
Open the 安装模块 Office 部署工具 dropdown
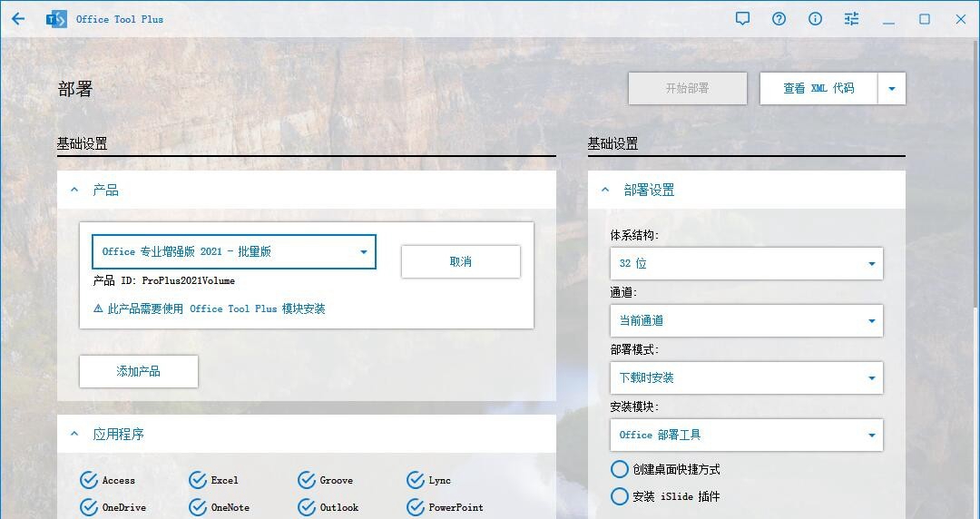tap(746, 436)
